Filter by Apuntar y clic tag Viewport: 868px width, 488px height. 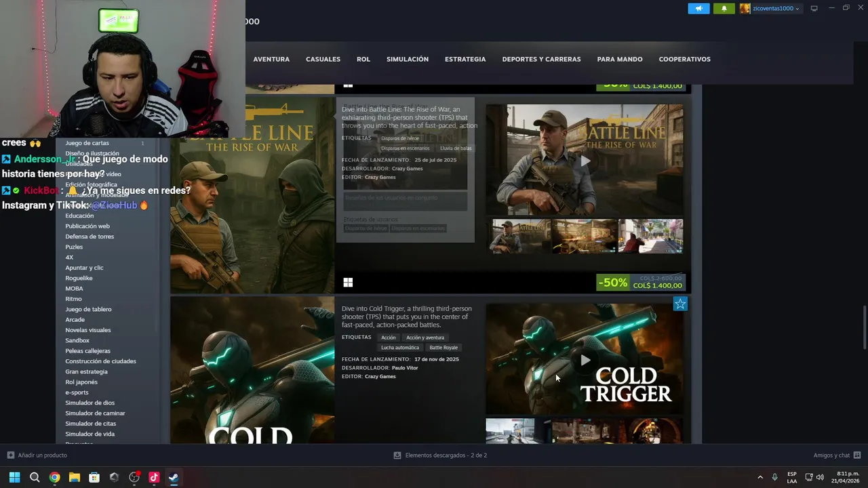[x=84, y=268]
